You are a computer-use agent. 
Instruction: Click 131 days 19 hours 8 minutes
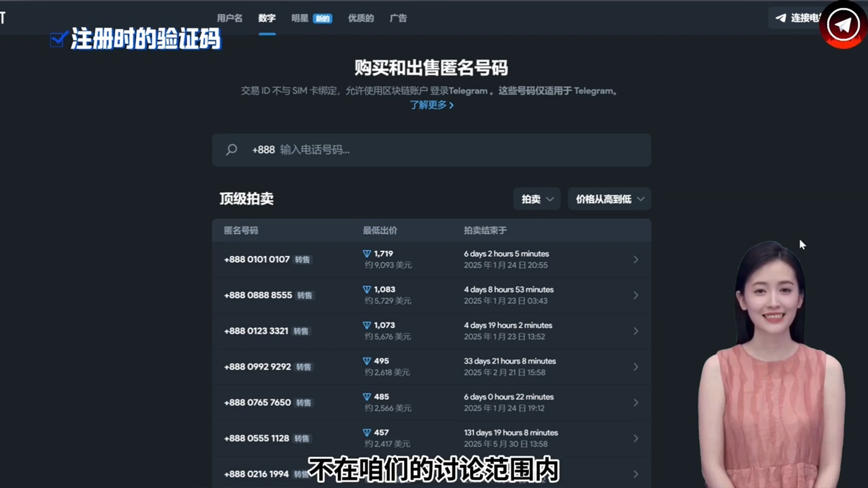(511, 432)
